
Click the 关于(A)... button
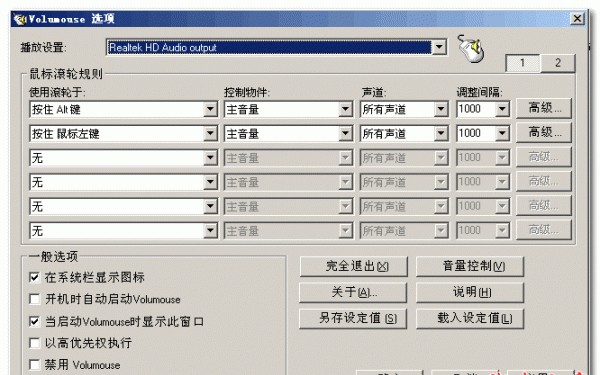353,292
